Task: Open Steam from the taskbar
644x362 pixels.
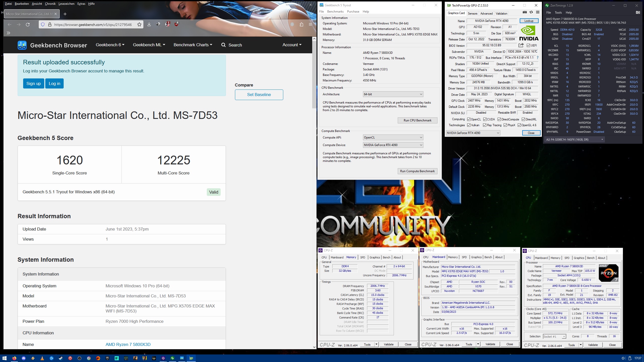Action: coord(61,358)
